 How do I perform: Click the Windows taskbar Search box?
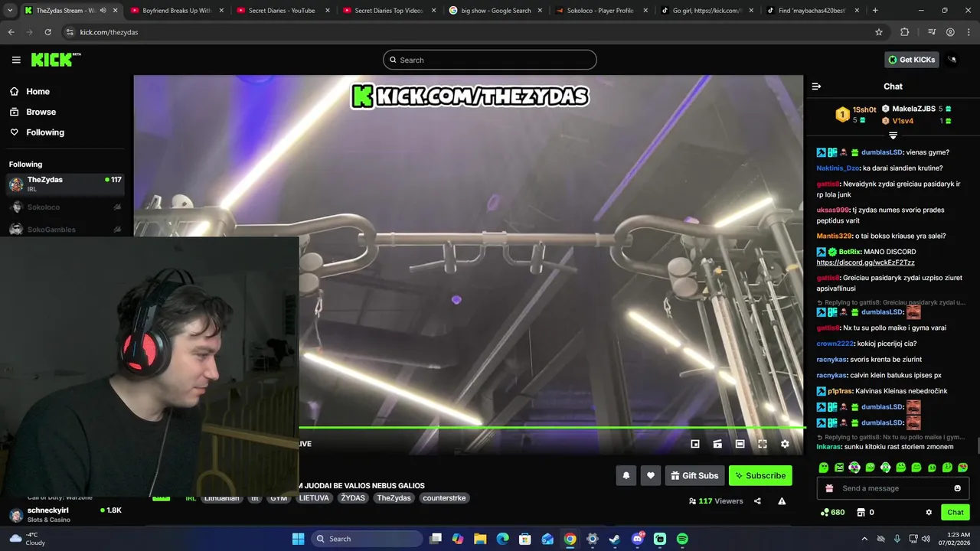[365, 539]
